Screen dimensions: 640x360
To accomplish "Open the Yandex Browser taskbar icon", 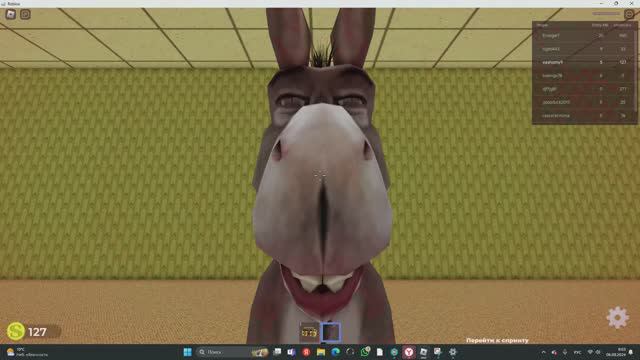I will click(x=409, y=352).
